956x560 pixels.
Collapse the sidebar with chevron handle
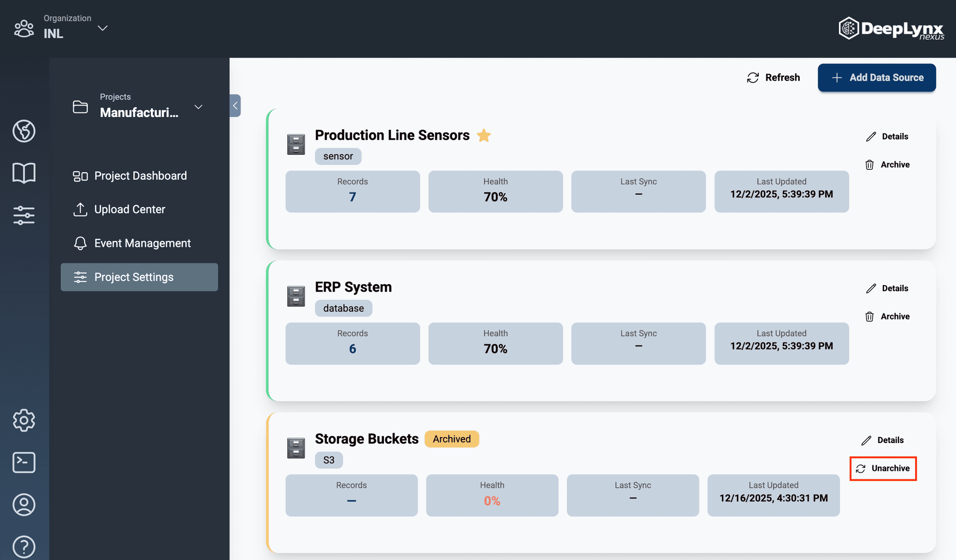click(x=235, y=106)
